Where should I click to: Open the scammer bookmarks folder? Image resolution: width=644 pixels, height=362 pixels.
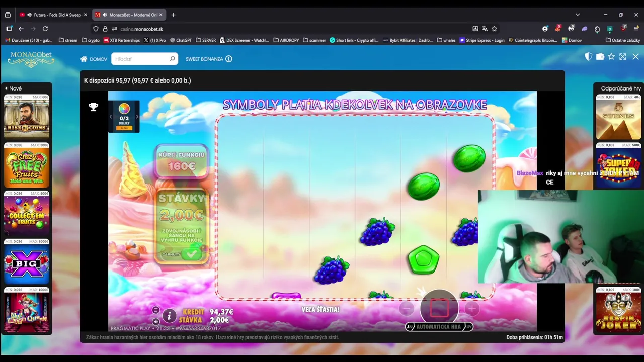(x=314, y=40)
